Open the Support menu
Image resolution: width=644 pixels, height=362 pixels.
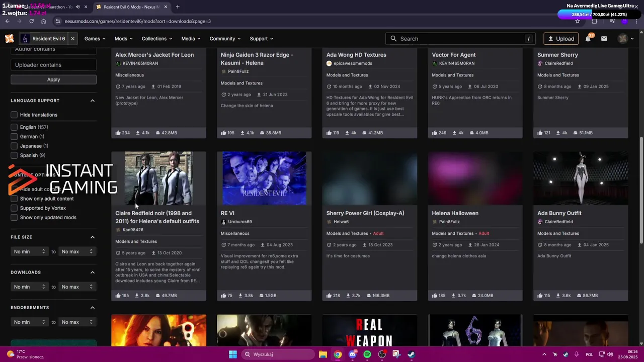pos(261,39)
